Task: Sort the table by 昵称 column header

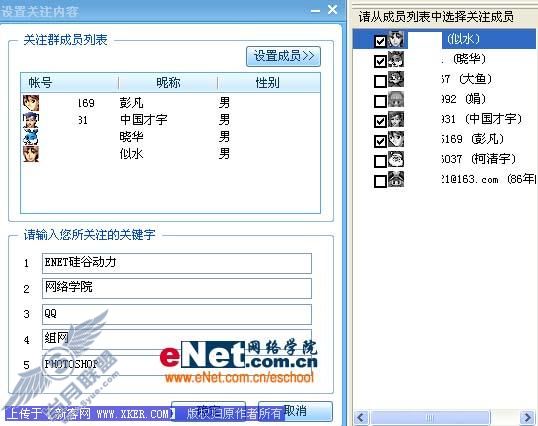Action: click(168, 83)
